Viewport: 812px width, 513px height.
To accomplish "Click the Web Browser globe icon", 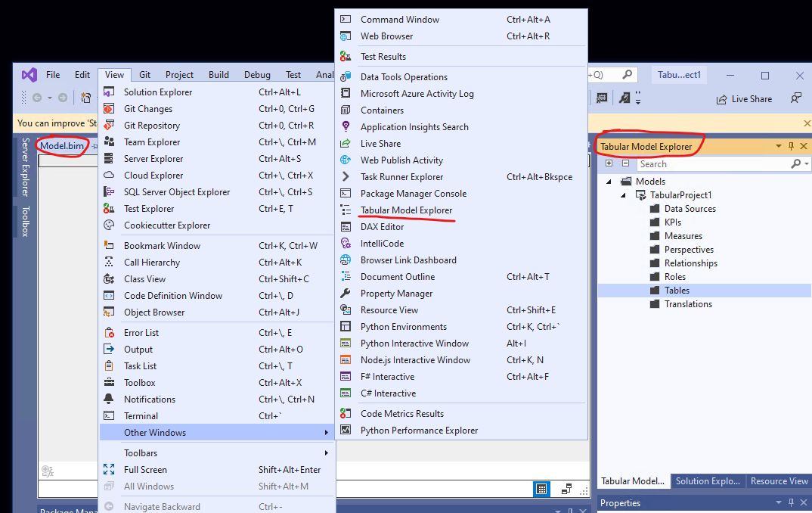I will 346,36.
